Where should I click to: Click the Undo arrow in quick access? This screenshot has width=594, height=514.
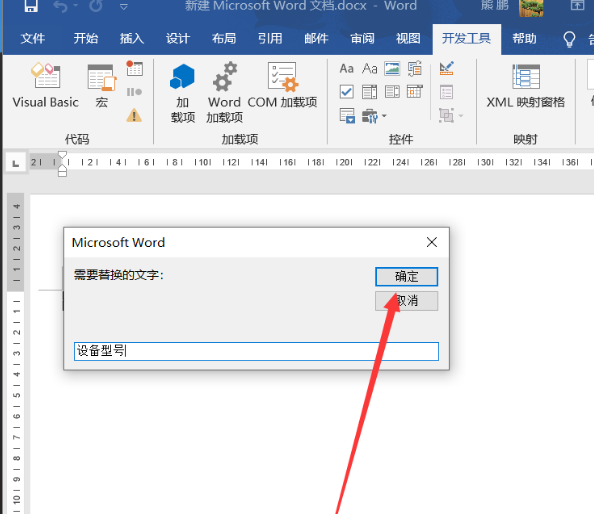[60, 6]
